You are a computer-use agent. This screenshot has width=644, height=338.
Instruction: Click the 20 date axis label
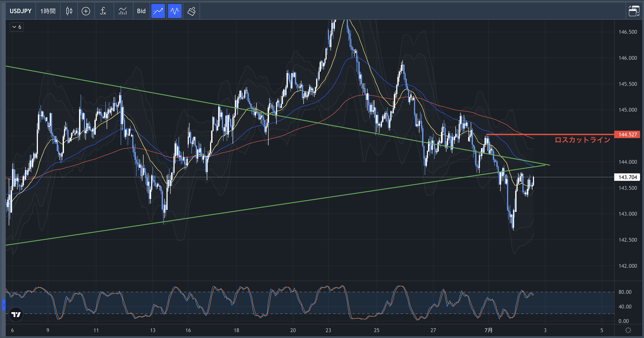(x=293, y=330)
